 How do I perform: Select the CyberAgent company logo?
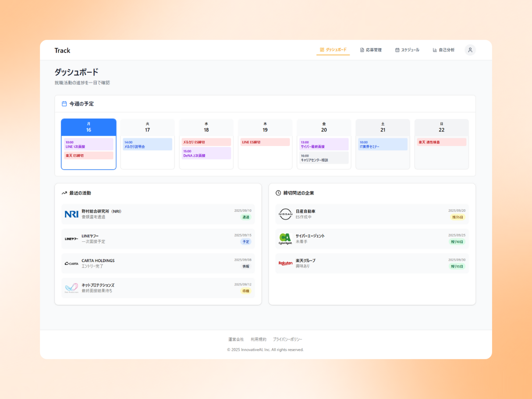click(285, 239)
